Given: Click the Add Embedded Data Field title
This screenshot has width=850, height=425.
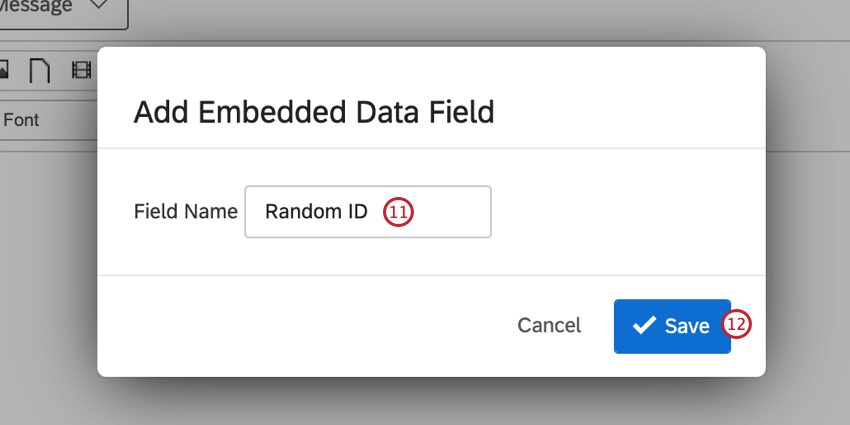Looking at the screenshot, I should (x=314, y=112).
